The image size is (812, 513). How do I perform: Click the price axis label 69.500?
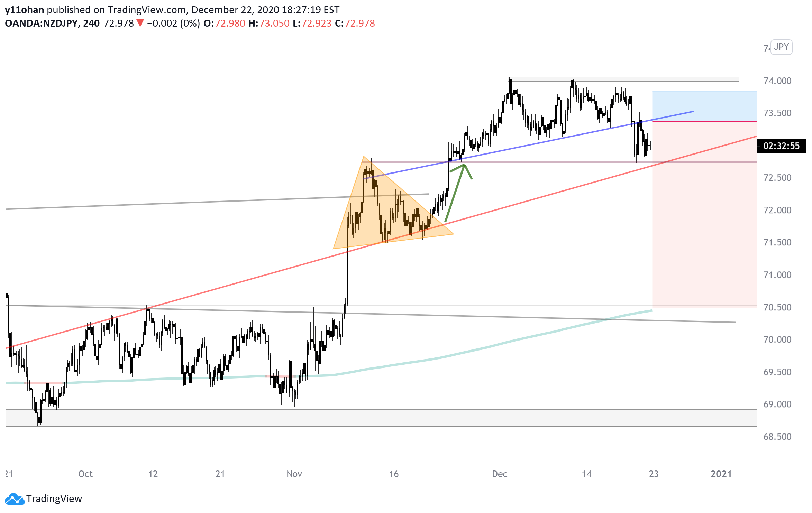point(777,372)
